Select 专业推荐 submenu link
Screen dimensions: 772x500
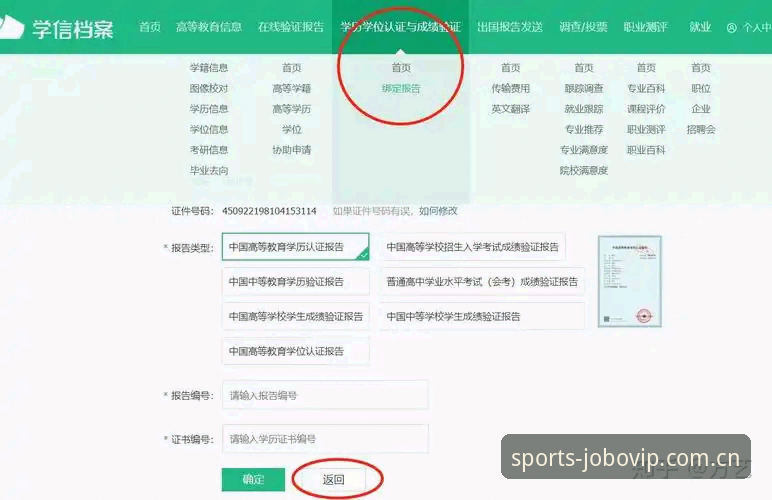pos(583,129)
